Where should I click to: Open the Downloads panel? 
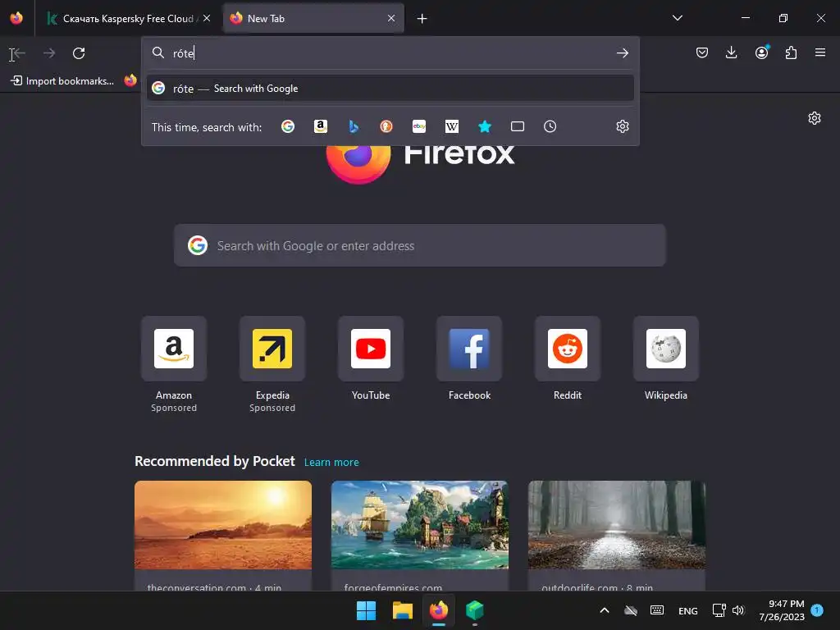731,52
